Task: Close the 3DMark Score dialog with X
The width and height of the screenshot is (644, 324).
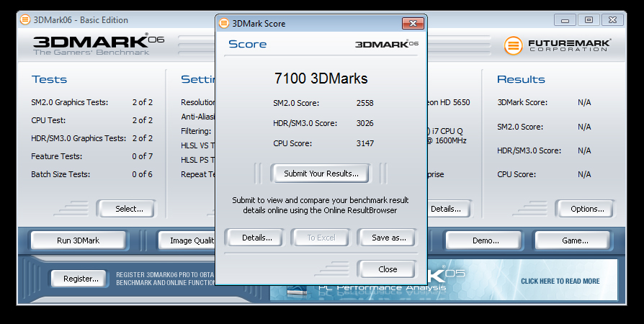Action: pos(413,24)
